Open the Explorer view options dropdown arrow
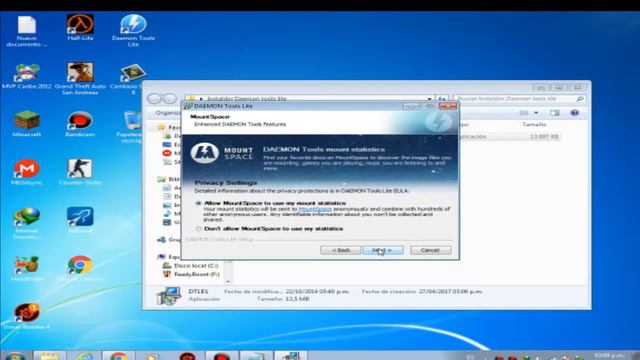The height and width of the screenshot is (360, 640). 536,113
